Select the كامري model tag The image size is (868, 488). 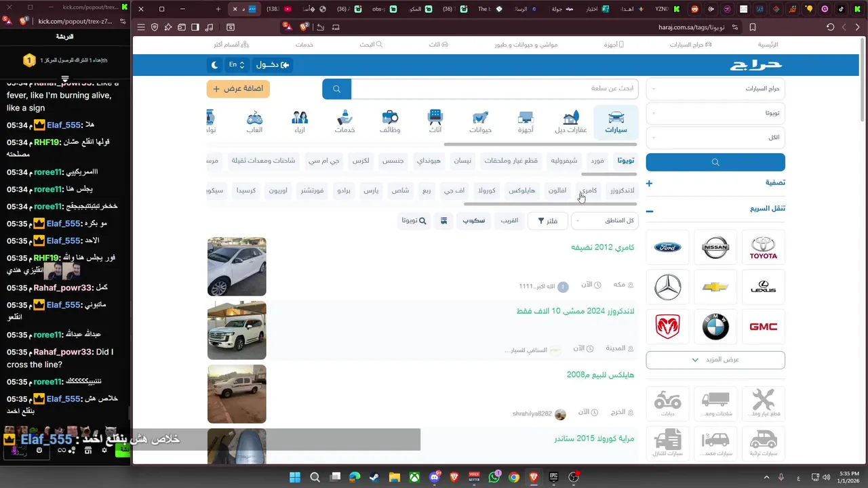tap(589, 190)
